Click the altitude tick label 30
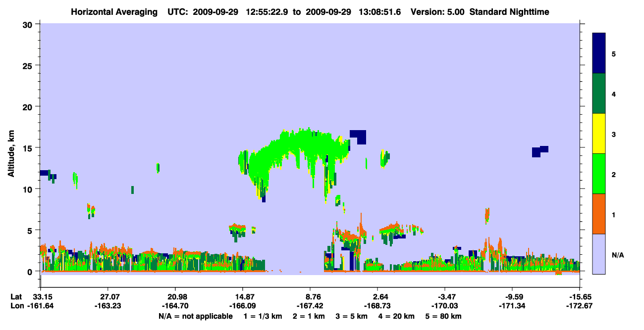644x330 pixels. click(x=29, y=24)
